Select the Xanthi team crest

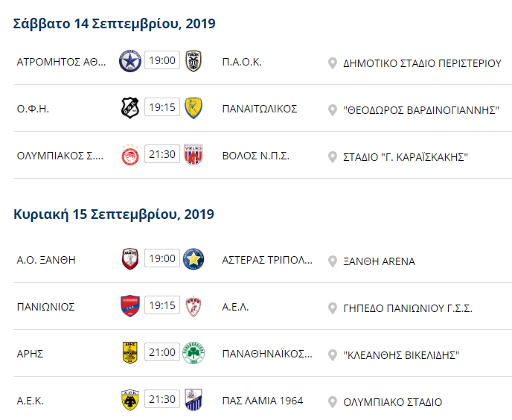(x=130, y=259)
